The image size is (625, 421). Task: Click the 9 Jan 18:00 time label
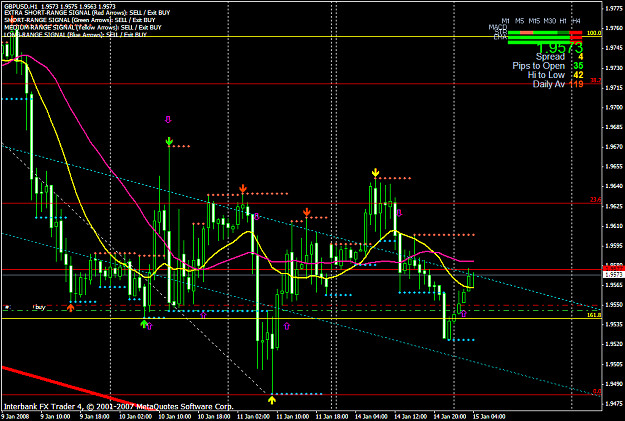click(x=94, y=417)
